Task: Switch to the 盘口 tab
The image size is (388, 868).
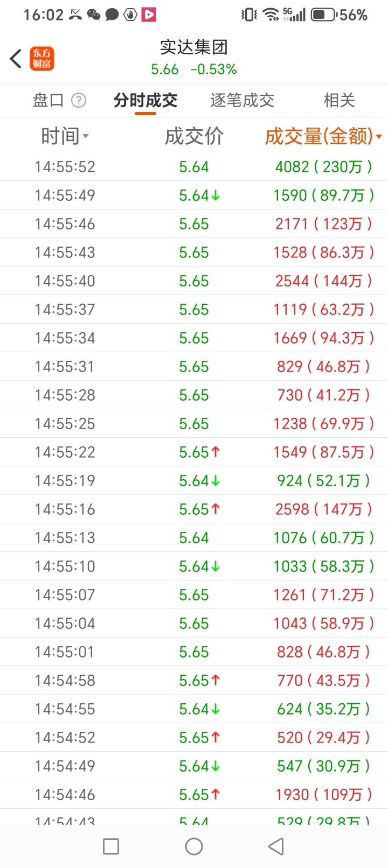Action: coord(48,100)
